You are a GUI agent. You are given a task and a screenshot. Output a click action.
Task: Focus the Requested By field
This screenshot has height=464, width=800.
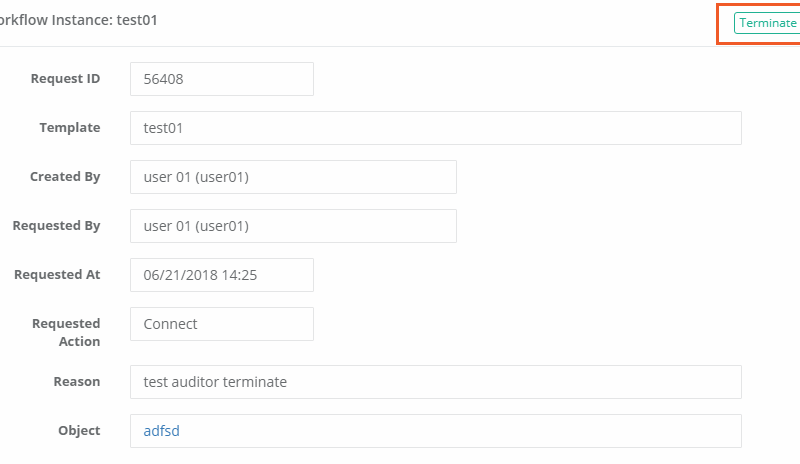(x=293, y=226)
